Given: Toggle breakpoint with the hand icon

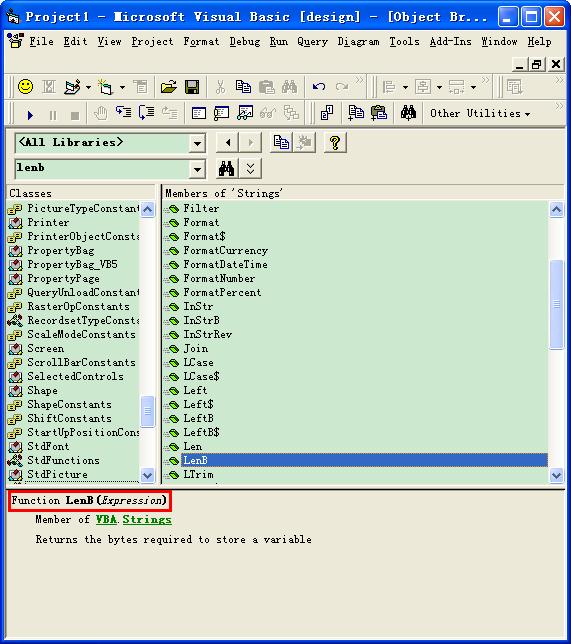Looking at the screenshot, I should click(100, 113).
